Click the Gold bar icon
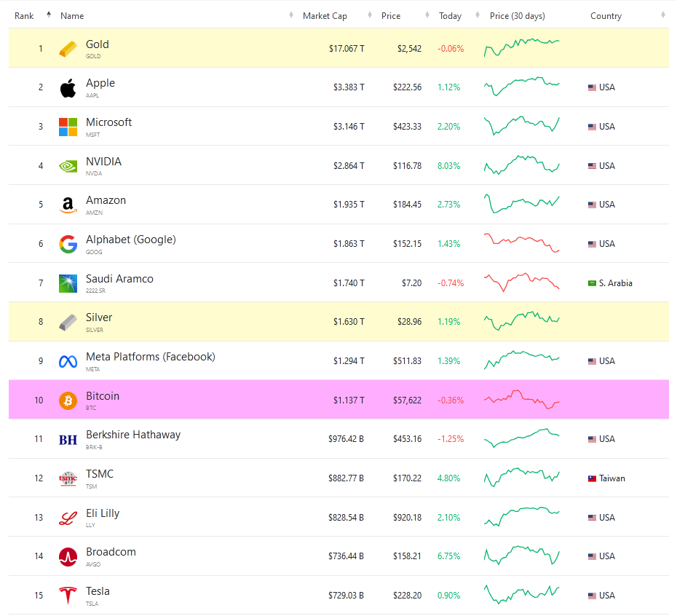The height and width of the screenshot is (616, 677). pyautogui.click(x=68, y=49)
